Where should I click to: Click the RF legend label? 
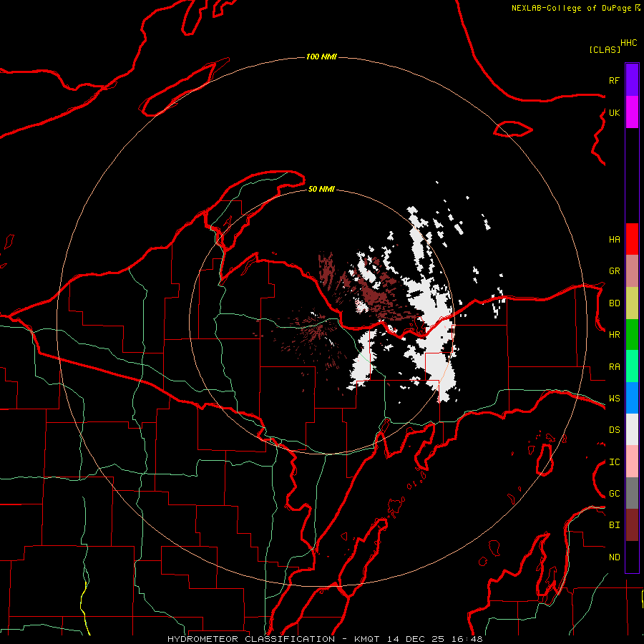tap(614, 80)
